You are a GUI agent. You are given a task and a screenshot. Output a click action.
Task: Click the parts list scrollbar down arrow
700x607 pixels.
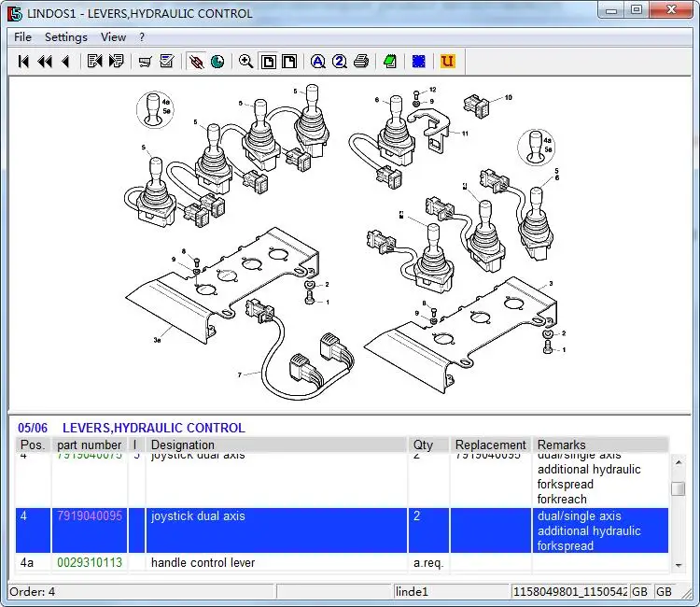pos(679,563)
